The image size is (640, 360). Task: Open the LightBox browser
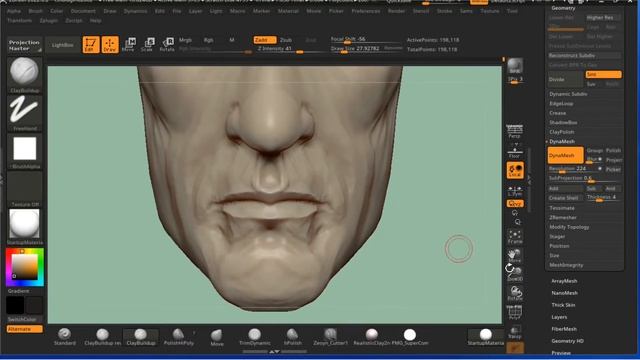pos(62,45)
